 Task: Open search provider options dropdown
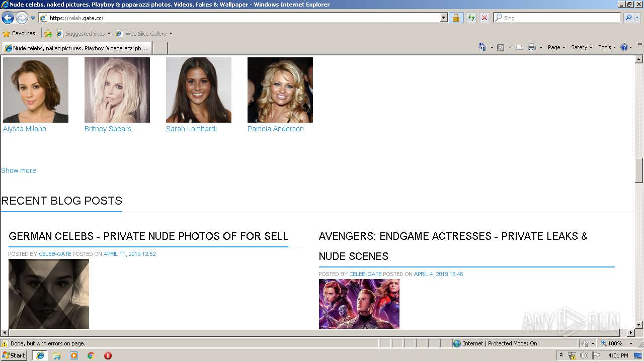click(x=637, y=18)
